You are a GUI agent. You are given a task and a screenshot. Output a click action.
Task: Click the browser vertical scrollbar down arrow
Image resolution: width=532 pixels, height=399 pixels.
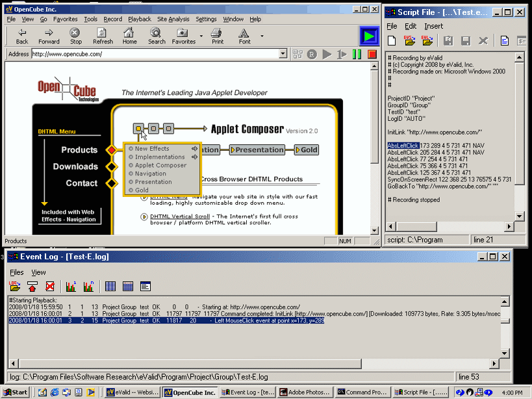374,231
